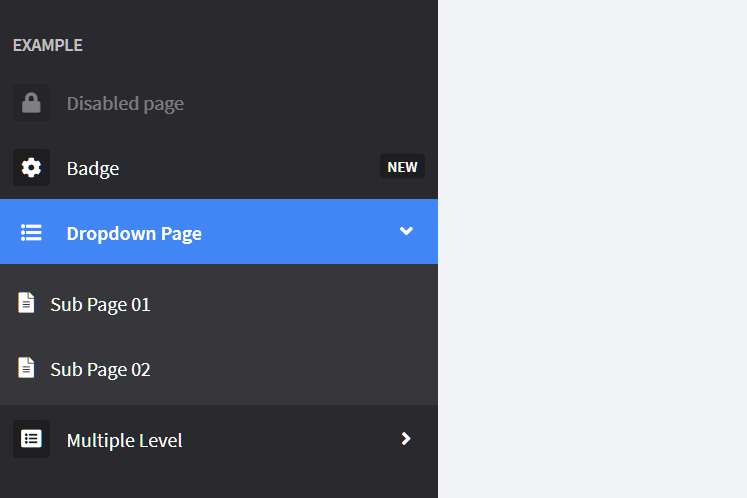Select the Multiple Level menu label

[x=124, y=440]
